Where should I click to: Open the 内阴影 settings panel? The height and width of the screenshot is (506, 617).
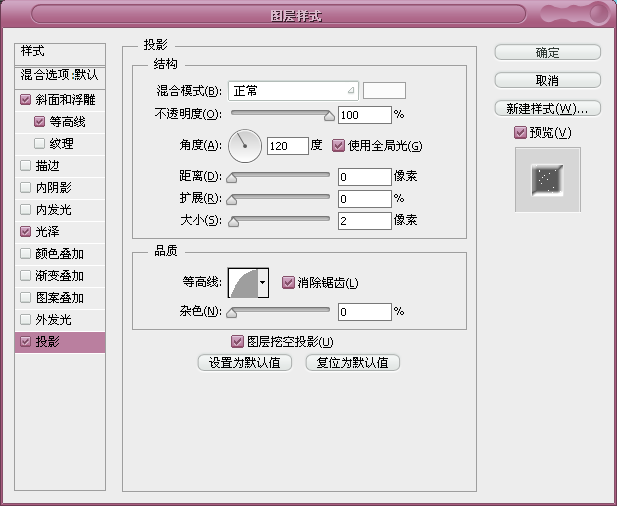[54, 188]
